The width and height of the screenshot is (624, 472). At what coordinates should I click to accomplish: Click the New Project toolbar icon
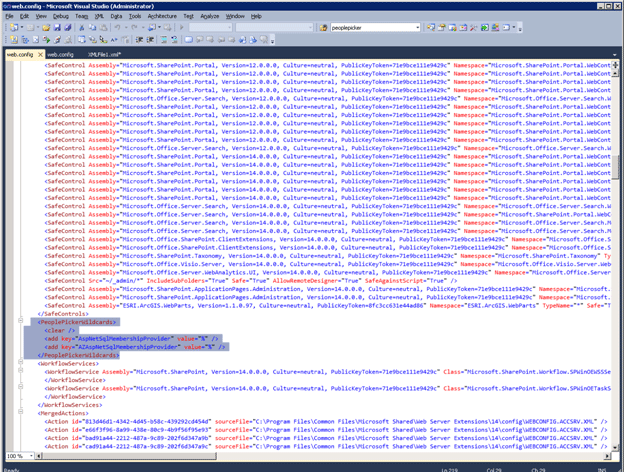tap(14, 27)
